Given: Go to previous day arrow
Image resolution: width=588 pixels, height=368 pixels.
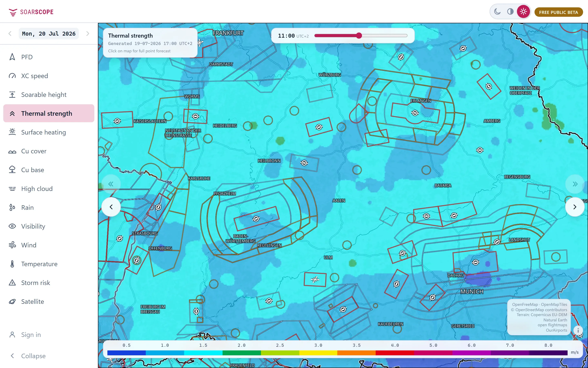Looking at the screenshot, I should click(10, 34).
